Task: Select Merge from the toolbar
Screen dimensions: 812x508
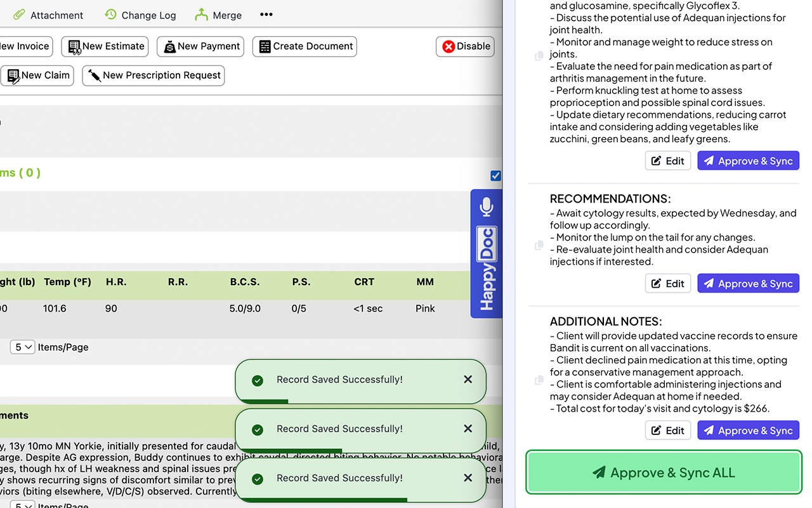Action: (x=218, y=15)
